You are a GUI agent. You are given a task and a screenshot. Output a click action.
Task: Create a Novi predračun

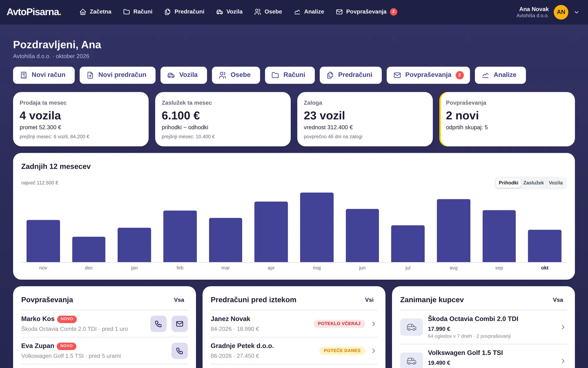[x=118, y=75]
